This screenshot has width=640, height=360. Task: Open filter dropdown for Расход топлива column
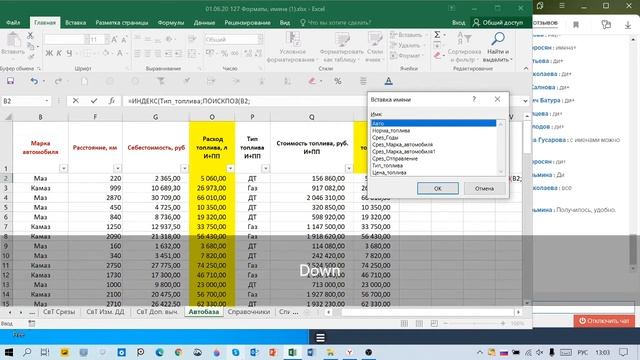[230, 168]
